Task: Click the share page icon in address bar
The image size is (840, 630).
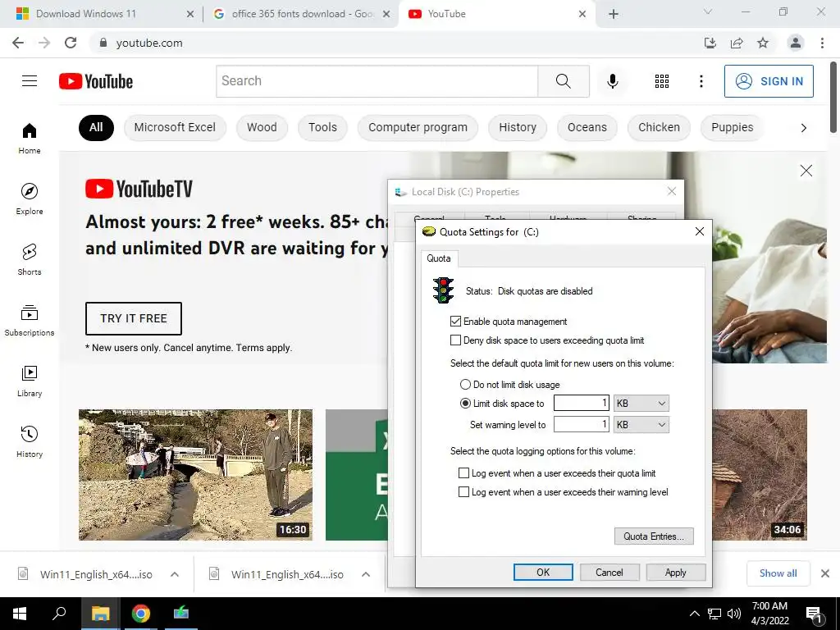Action: 737,43
